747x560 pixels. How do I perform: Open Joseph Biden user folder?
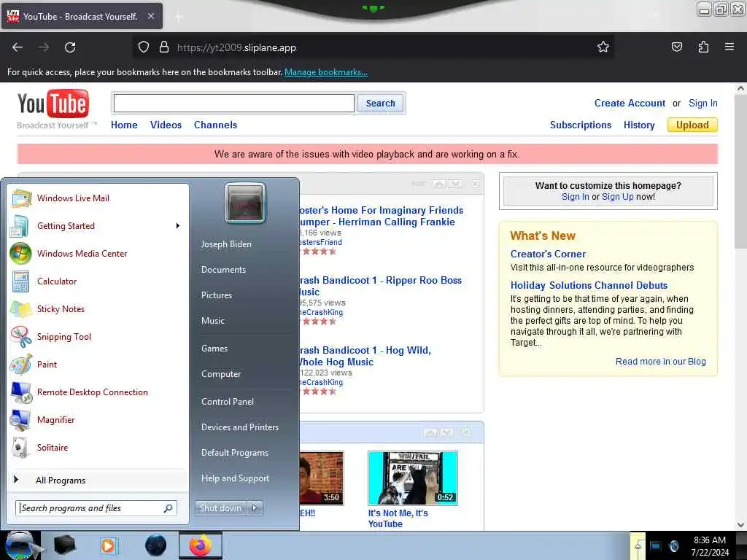[x=226, y=244]
